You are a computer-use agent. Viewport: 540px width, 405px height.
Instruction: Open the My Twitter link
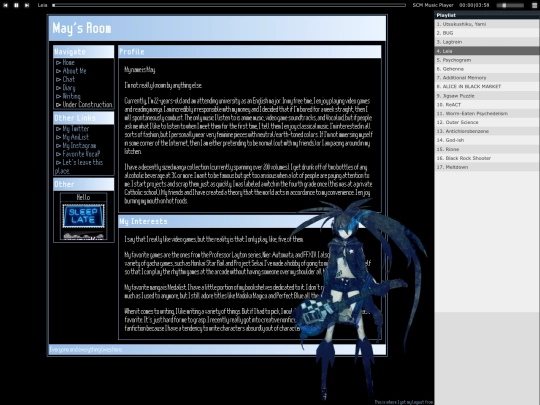tap(76, 129)
